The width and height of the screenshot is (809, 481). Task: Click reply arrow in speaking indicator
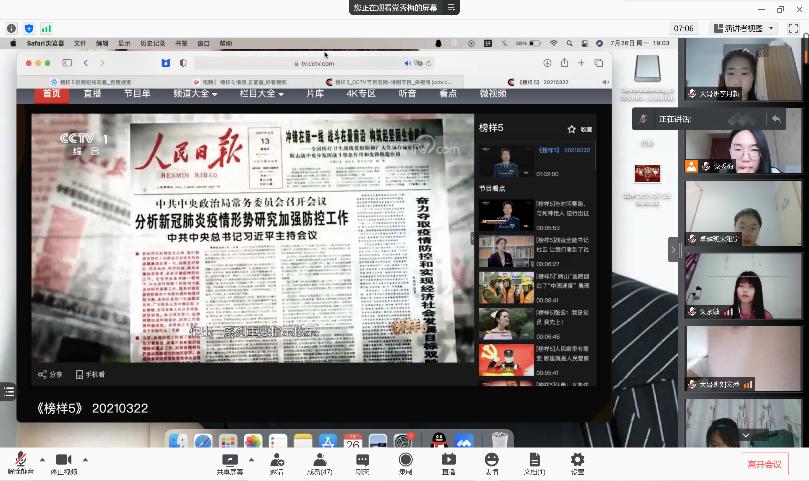(776, 119)
